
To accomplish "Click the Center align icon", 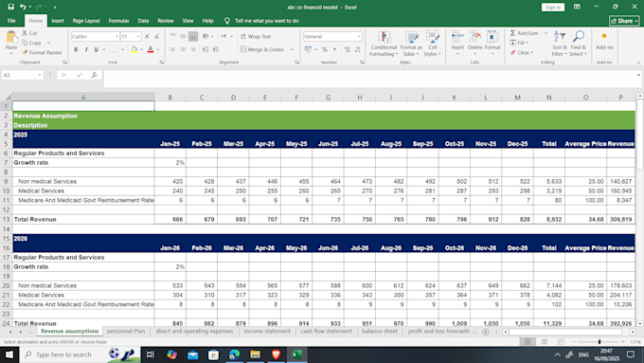I will [x=183, y=49].
